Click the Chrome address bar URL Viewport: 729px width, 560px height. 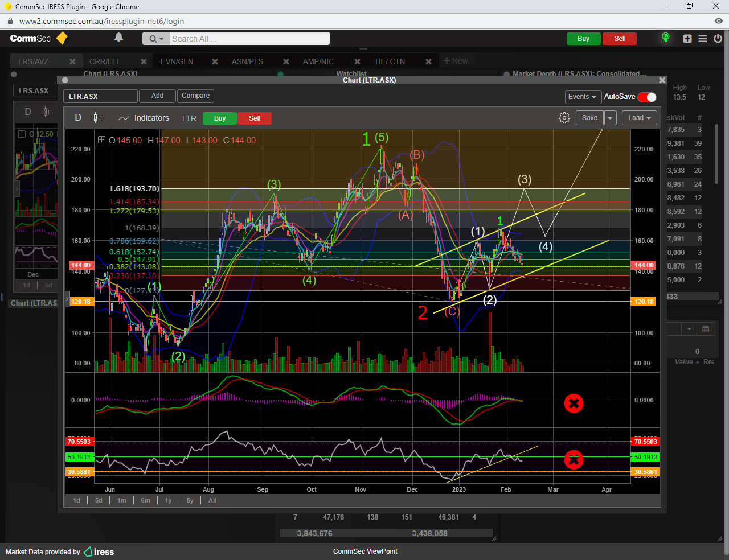coord(101,21)
